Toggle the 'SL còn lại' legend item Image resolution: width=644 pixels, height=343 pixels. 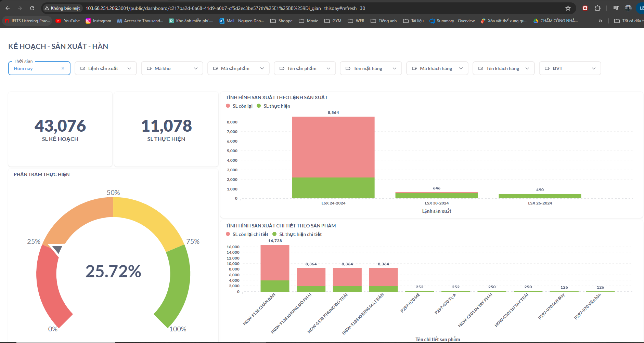pos(240,106)
